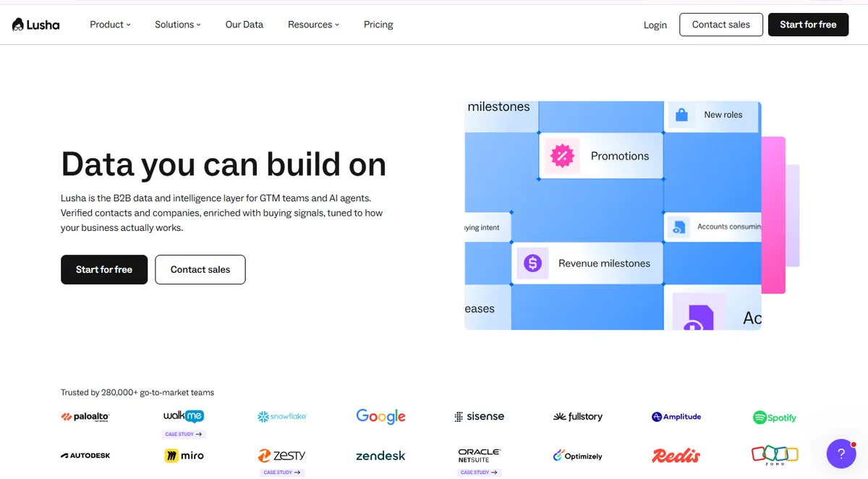Click the Lusha logo
Viewport: 868px width, 479px height.
[x=36, y=25]
